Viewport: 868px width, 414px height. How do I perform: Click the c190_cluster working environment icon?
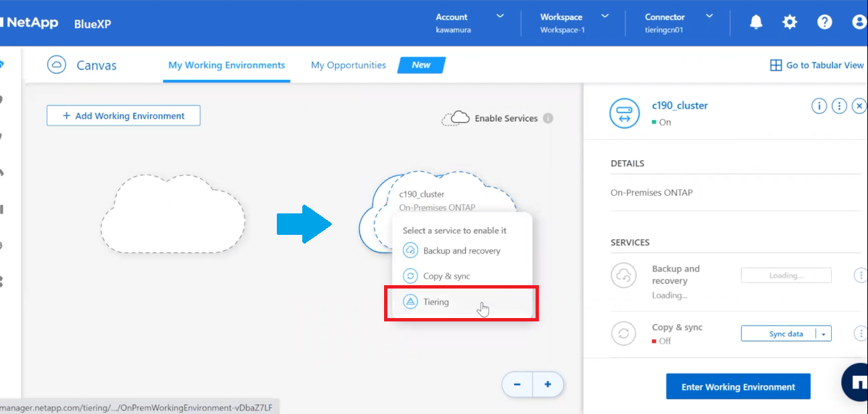point(624,112)
